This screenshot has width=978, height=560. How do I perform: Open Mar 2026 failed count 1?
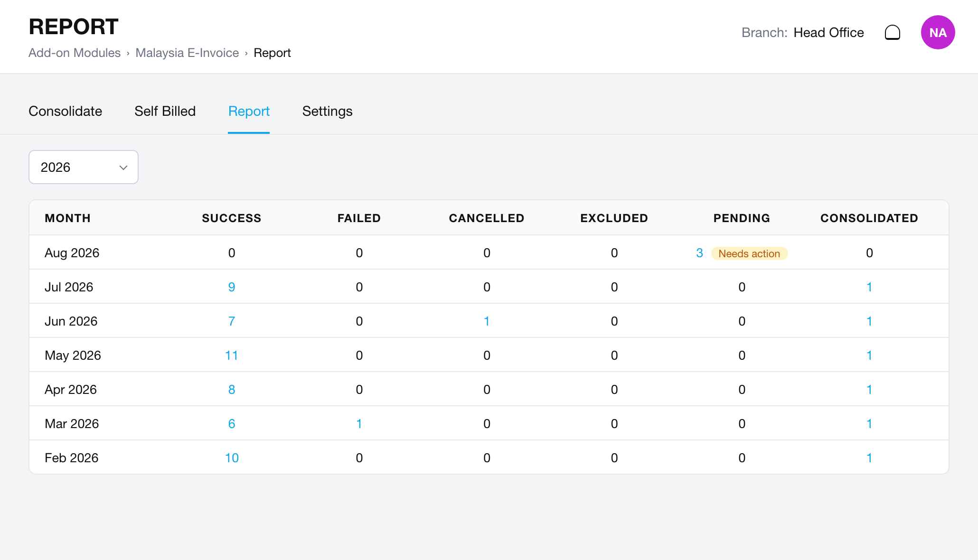click(359, 424)
